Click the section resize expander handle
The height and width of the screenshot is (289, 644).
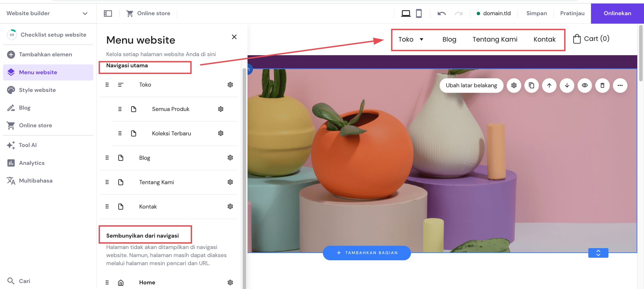point(598,253)
